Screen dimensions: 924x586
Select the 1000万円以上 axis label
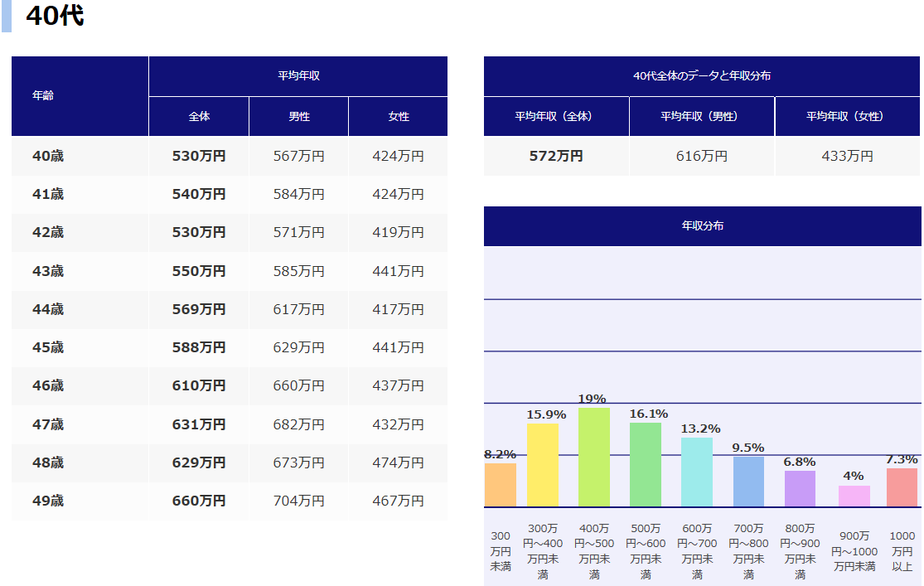coord(902,551)
